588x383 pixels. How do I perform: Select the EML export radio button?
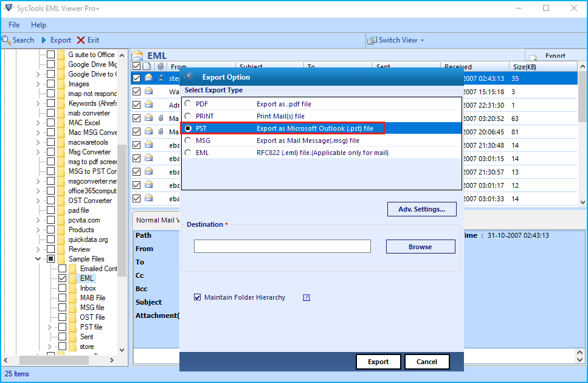pyautogui.click(x=188, y=153)
